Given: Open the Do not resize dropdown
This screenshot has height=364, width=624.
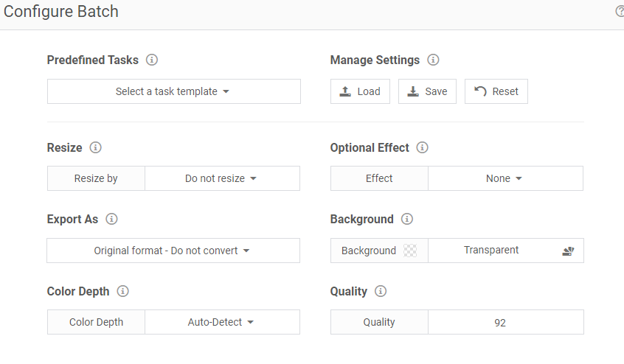Looking at the screenshot, I should coord(222,178).
